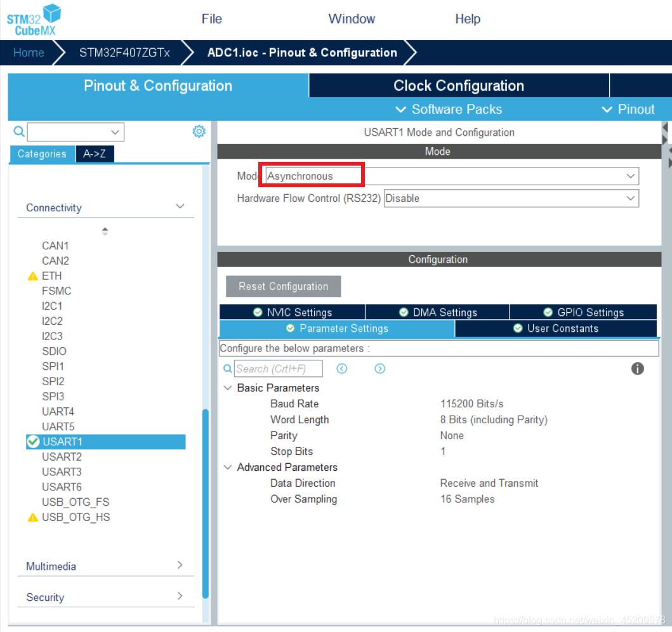Open the Software Packs dropdown

(448, 109)
